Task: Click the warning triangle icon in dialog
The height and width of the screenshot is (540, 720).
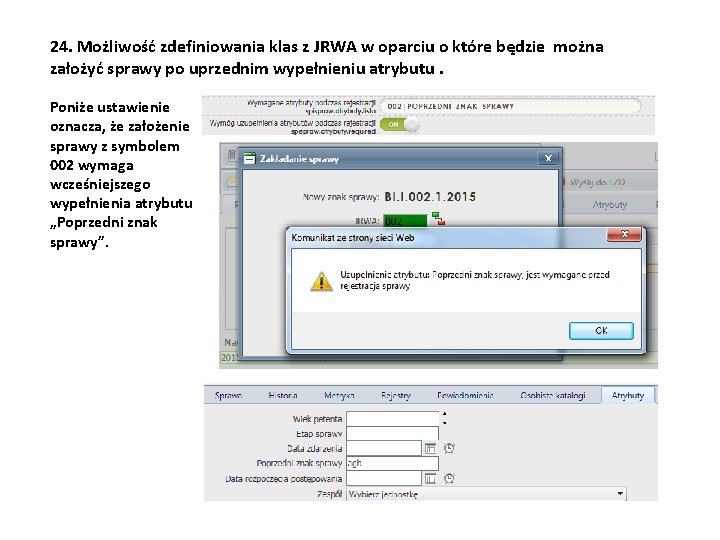Action: [x=321, y=281]
